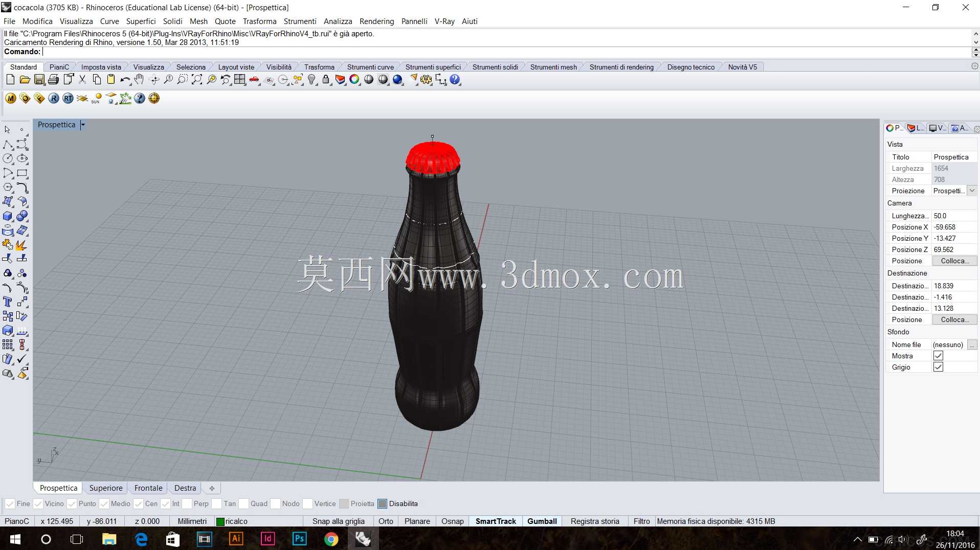Switch to the Superiore viewport tab
The image size is (980, 550).
[106, 488]
